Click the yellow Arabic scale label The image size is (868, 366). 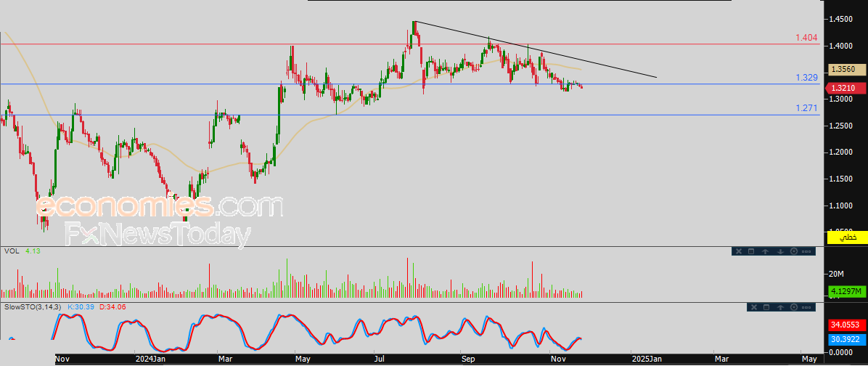tap(846, 237)
